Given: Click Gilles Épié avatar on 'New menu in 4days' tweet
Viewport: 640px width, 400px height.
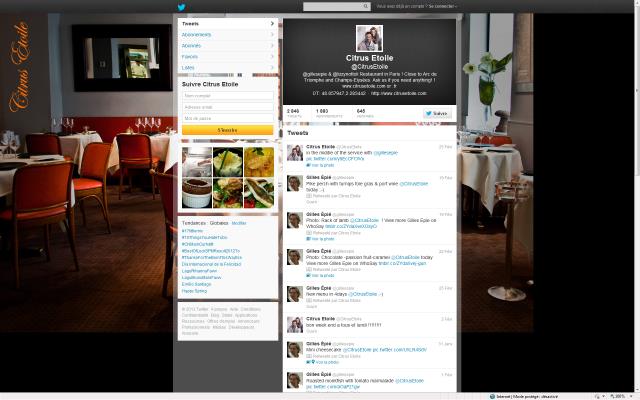Looking at the screenshot, I should (x=295, y=294).
